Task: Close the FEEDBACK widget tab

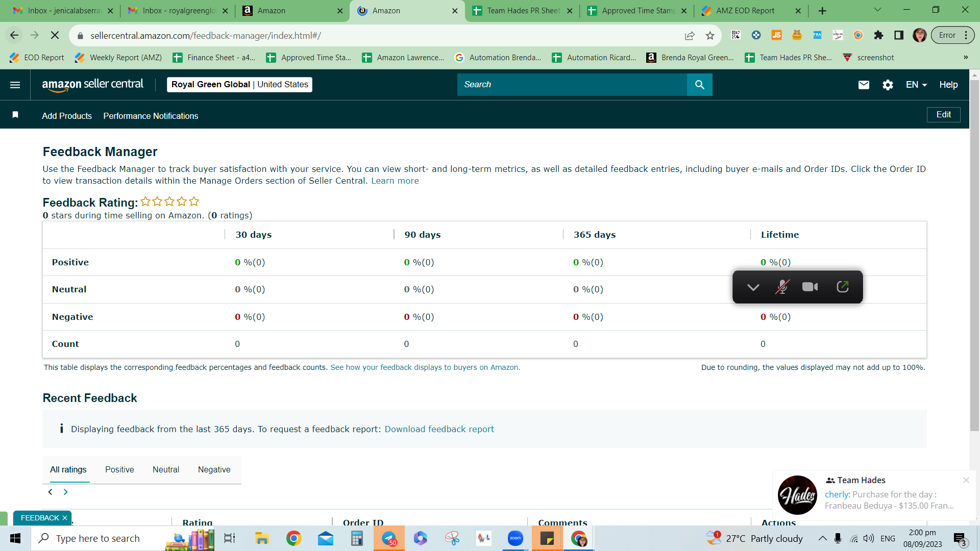Action: tap(65, 518)
